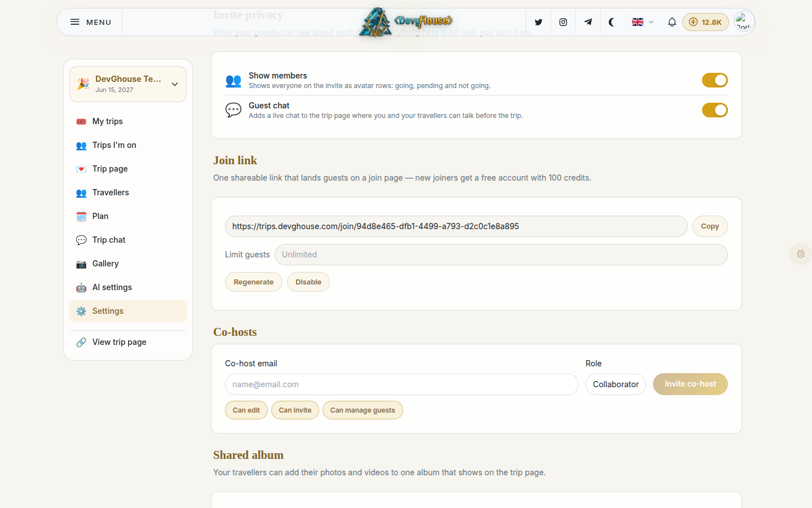Open Travellers section
The image size is (812, 508).
[x=128, y=192]
